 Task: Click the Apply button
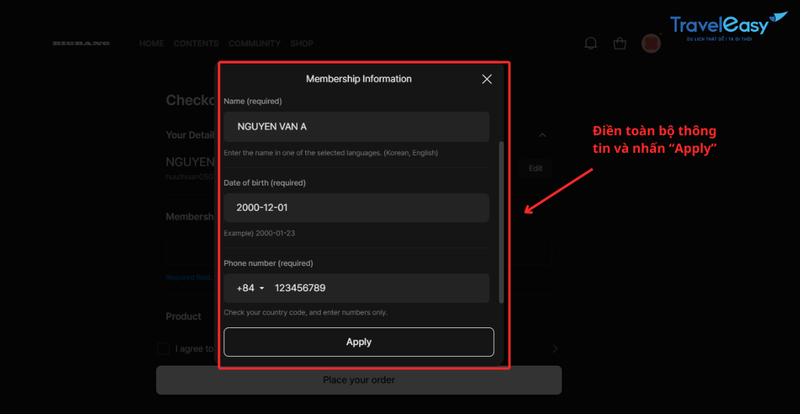359,342
